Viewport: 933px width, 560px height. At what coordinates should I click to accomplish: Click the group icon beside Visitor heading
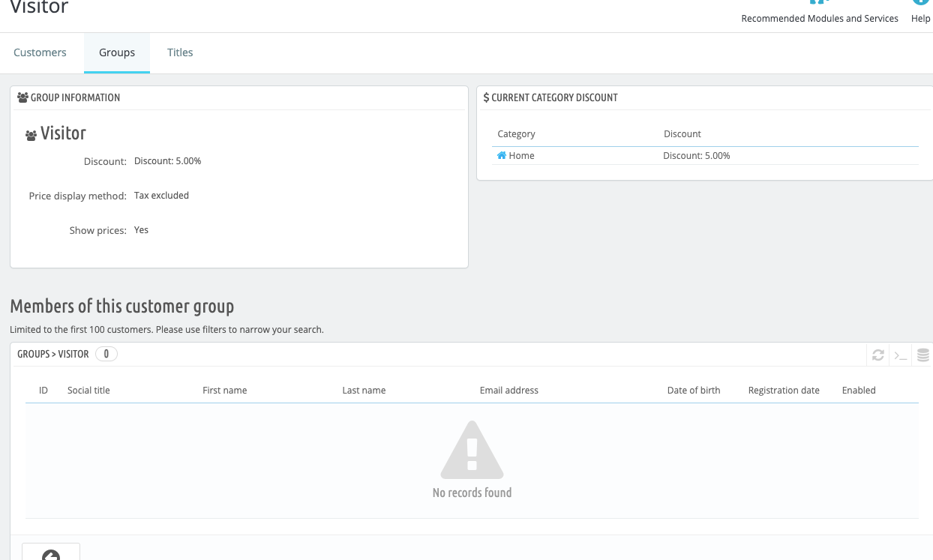coord(31,136)
